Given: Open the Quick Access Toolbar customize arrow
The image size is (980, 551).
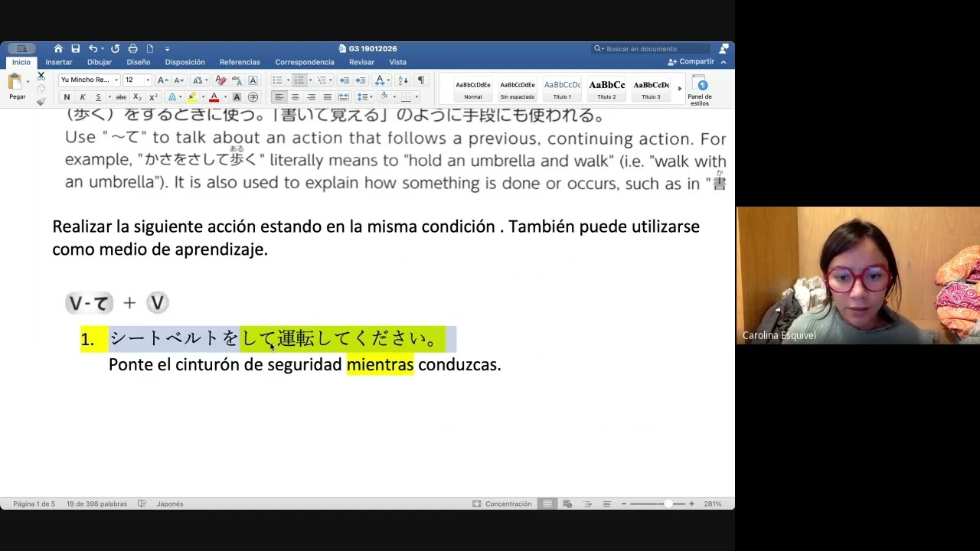Looking at the screenshot, I should pyautogui.click(x=167, y=49).
